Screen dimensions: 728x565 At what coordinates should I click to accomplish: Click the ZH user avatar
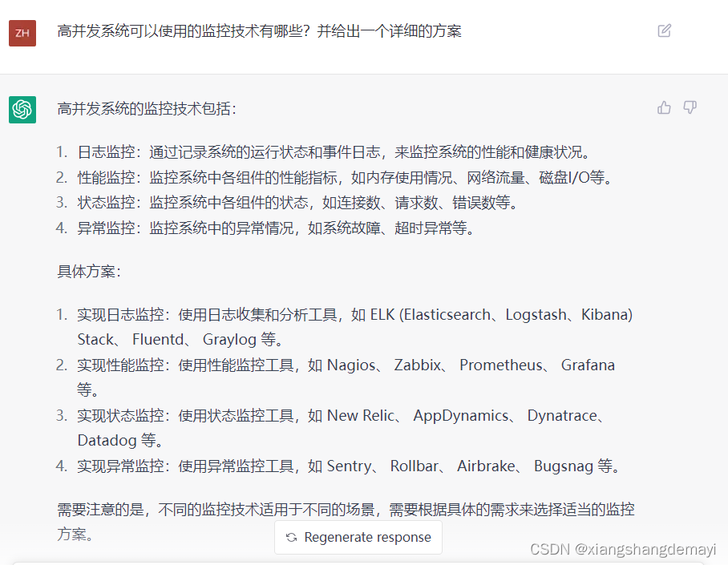click(x=22, y=33)
